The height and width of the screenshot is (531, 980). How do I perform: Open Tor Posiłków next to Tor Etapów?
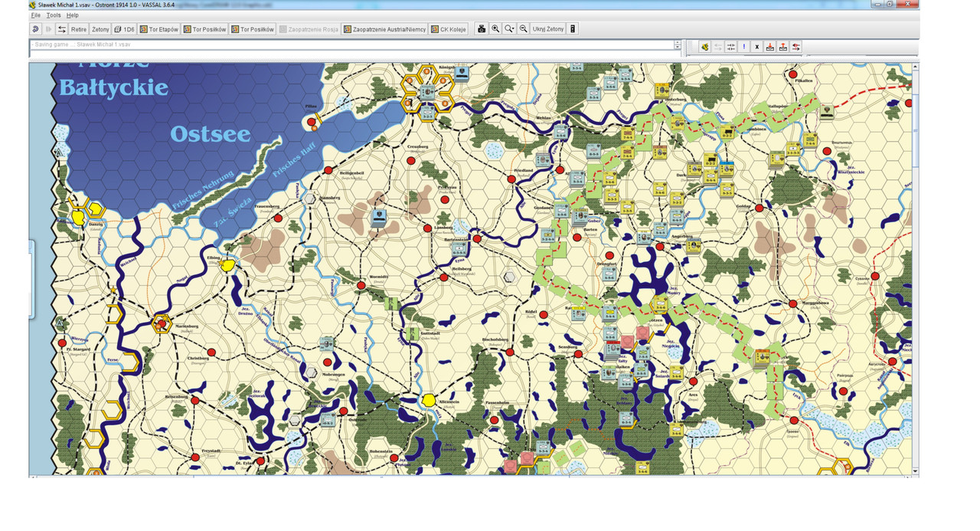pyautogui.click(x=205, y=29)
